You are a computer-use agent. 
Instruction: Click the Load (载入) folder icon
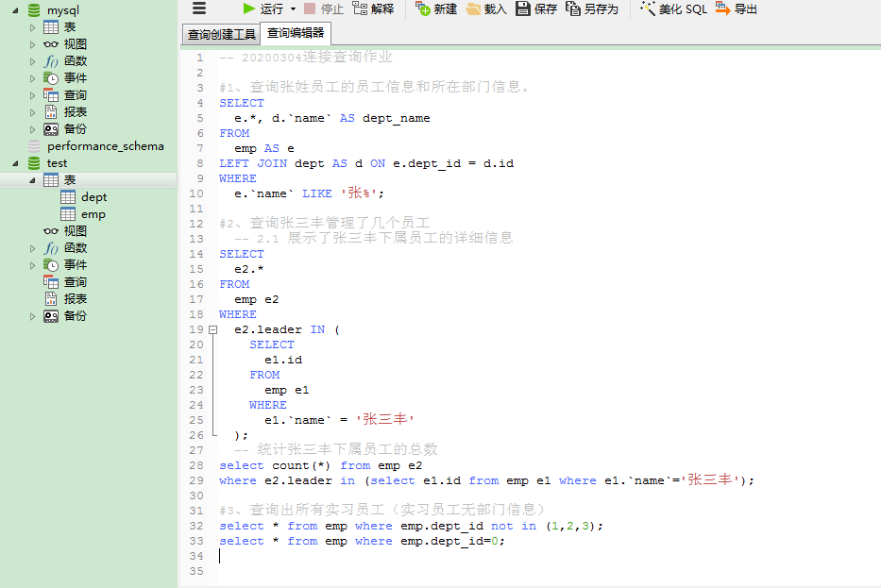tap(474, 9)
